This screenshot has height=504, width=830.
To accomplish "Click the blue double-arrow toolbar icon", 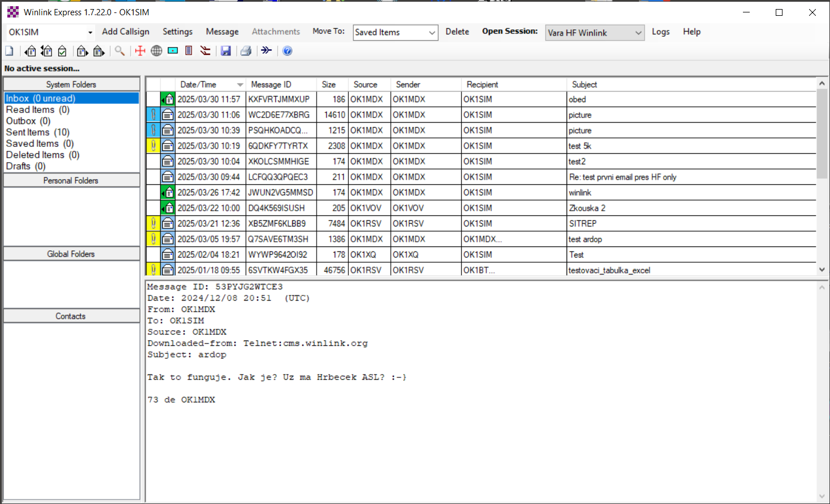I will (266, 50).
